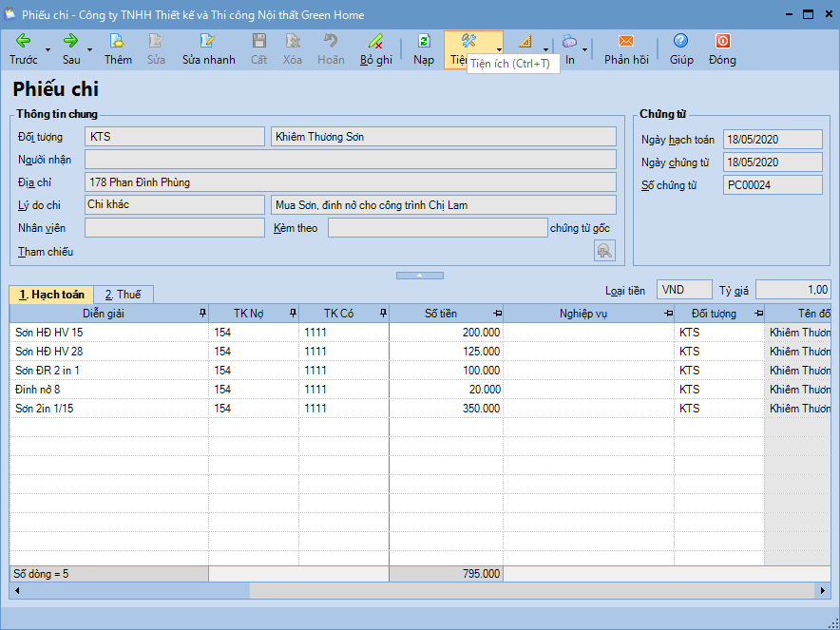The image size is (840, 630).
Task: Click the amount cell 350.000
Action: pos(447,409)
